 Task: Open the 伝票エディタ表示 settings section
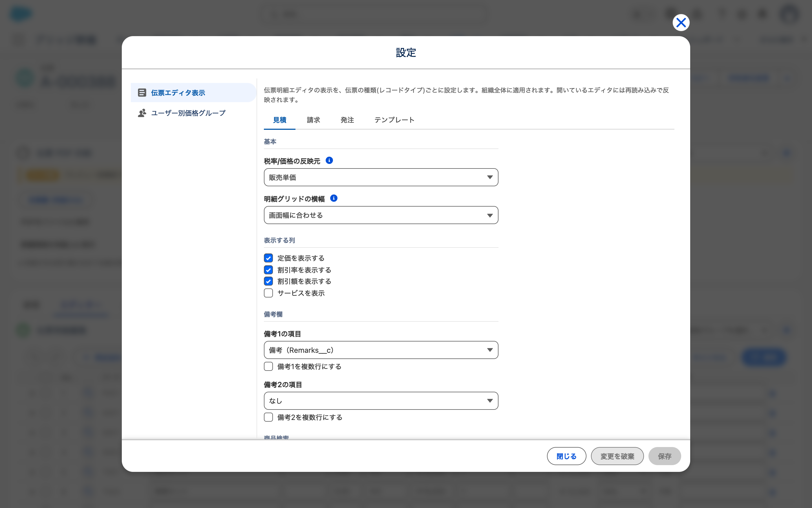coord(193,93)
